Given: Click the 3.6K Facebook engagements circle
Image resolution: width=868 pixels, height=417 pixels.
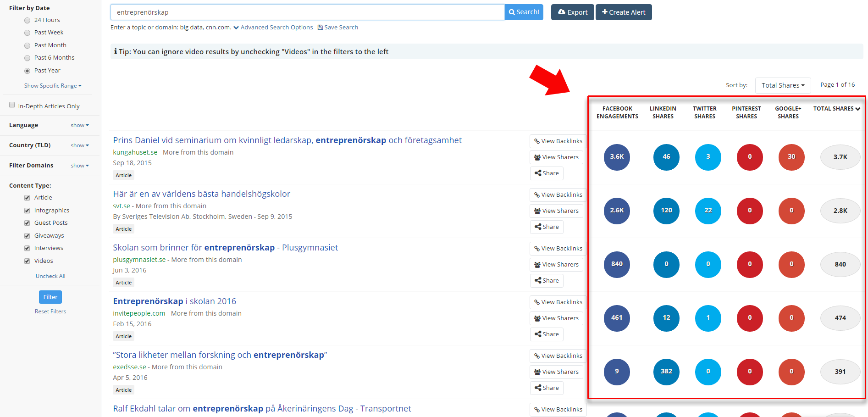Looking at the screenshot, I should click(x=617, y=157).
